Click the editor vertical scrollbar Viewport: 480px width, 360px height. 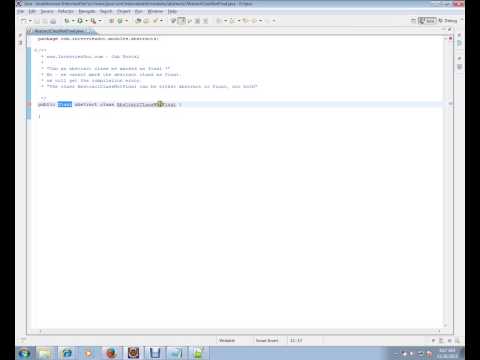point(445,182)
